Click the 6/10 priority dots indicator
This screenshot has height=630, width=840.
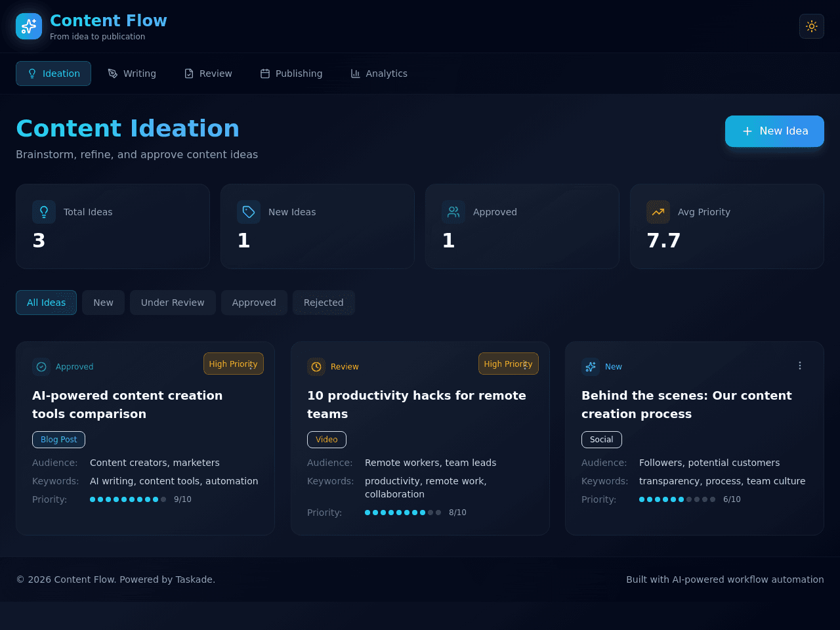(677, 499)
